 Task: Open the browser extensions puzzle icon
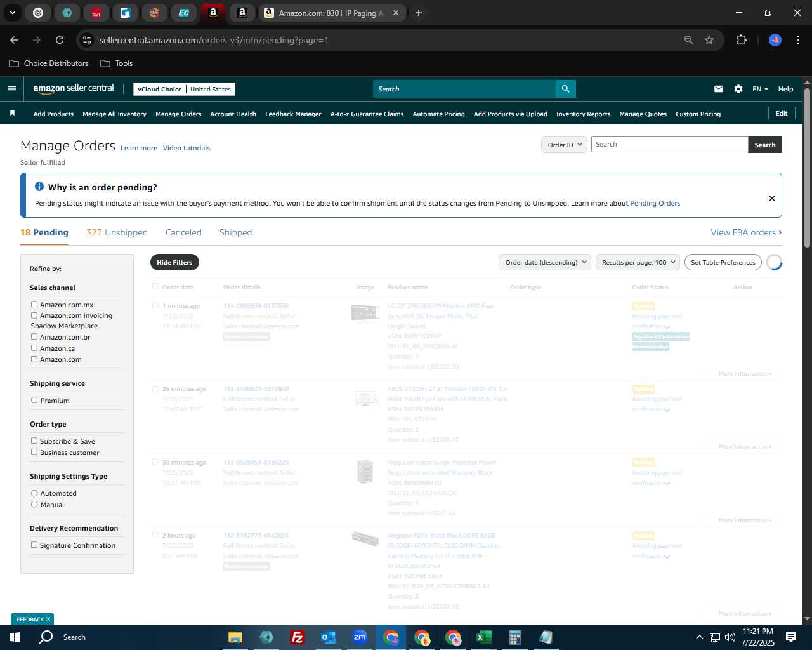tap(741, 40)
